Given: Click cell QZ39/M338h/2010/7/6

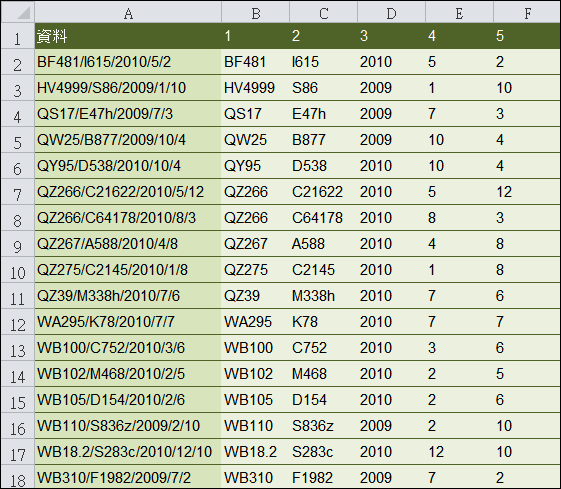Looking at the screenshot, I should pyautogui.click(x=128, y=296).
